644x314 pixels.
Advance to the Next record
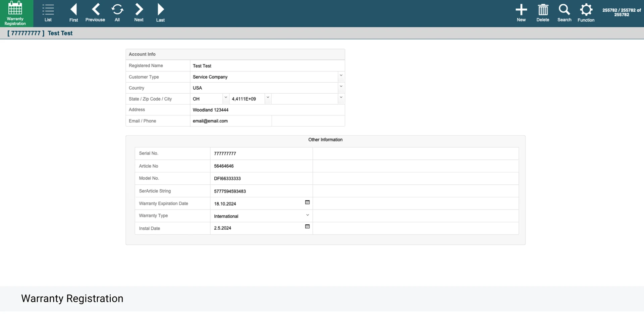pyautogui.click(x=139, y=13)
